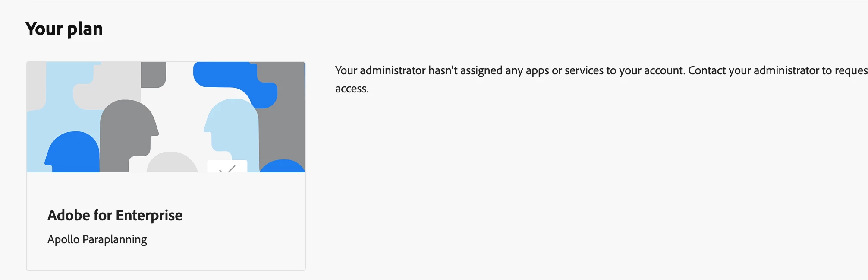Click the Your plan heading
This screenshot has height=280, width=868.
[x=64, y=29]
